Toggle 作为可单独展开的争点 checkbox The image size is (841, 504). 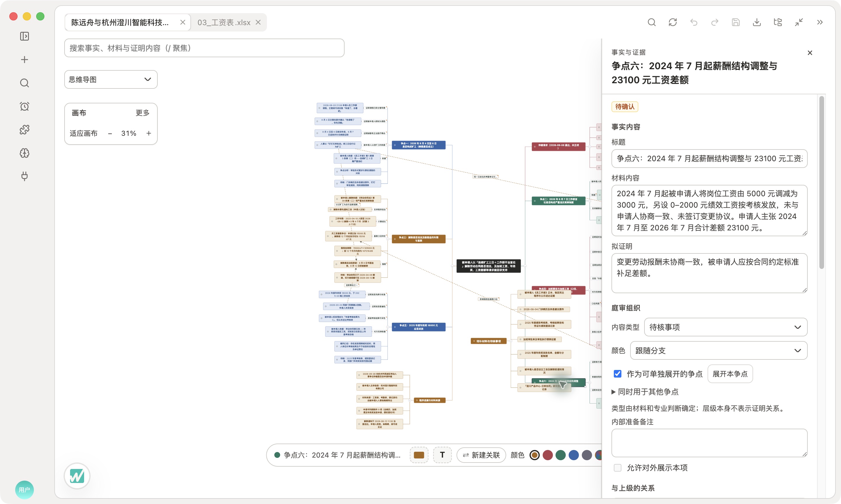(618, 374)
